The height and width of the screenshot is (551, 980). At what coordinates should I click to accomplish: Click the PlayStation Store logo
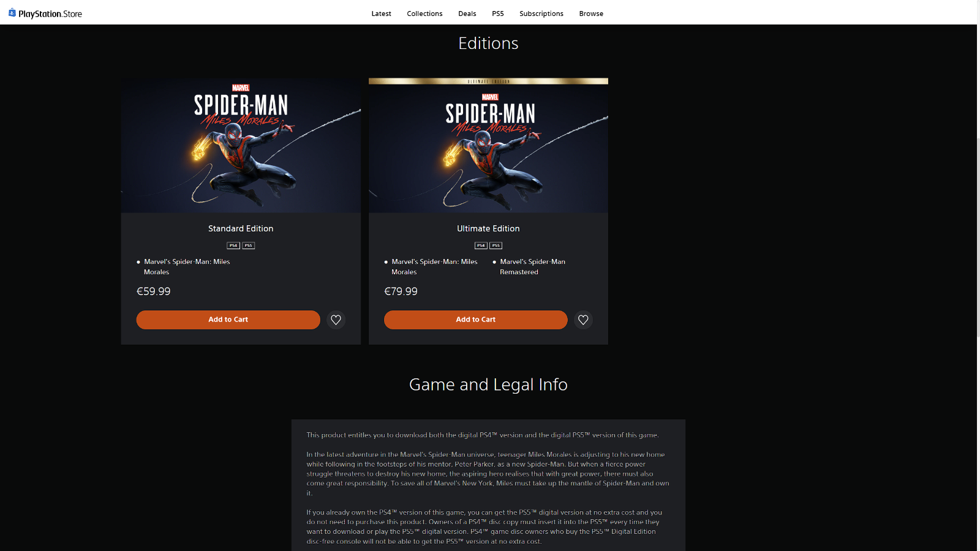45,13
